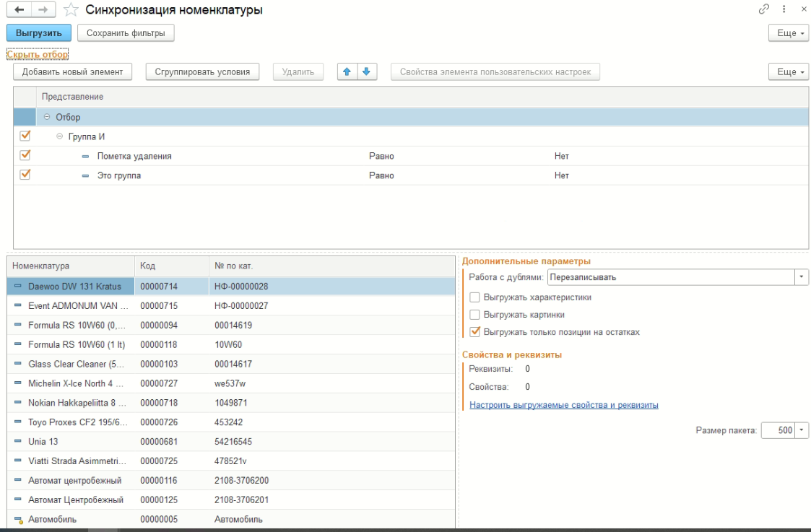Open the Размер пакета dropdown arrow
Image resolution: width=811 pixels, height=532 pixels.
pos(802,431)
